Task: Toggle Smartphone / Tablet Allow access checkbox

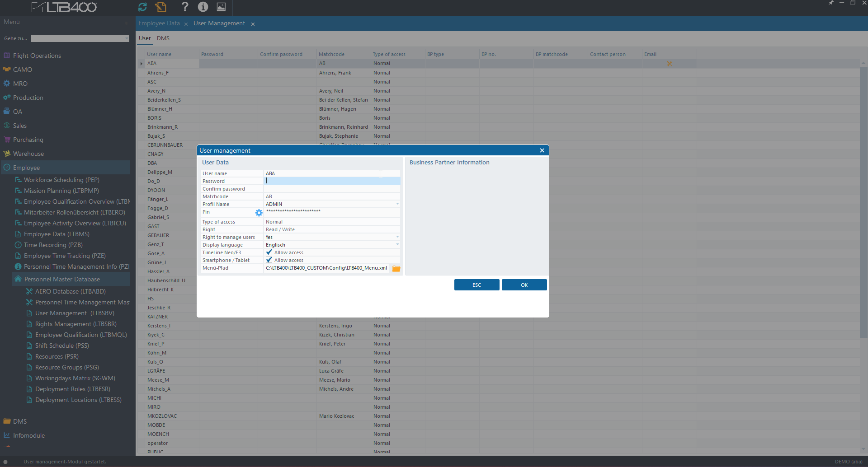Action: 269,260
